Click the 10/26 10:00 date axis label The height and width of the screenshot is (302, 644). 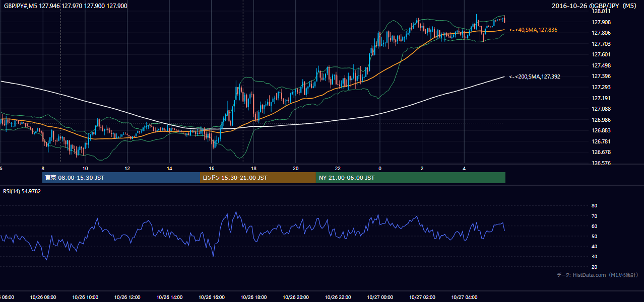pyautogui.click(x=85, y=297)
